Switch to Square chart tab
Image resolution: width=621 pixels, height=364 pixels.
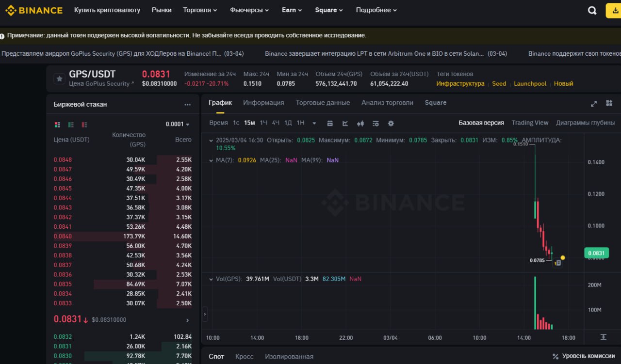coord(436,103)
